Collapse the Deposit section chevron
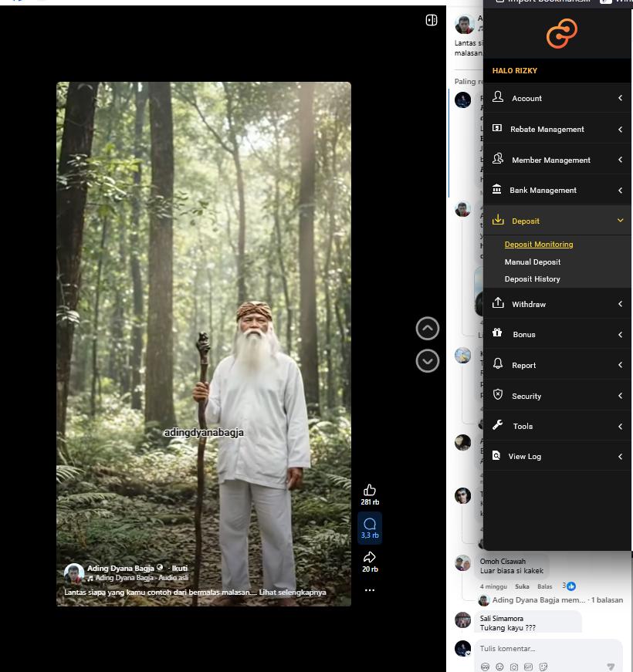The height and width of the screenshot is (672, 633). click(620, 221)
